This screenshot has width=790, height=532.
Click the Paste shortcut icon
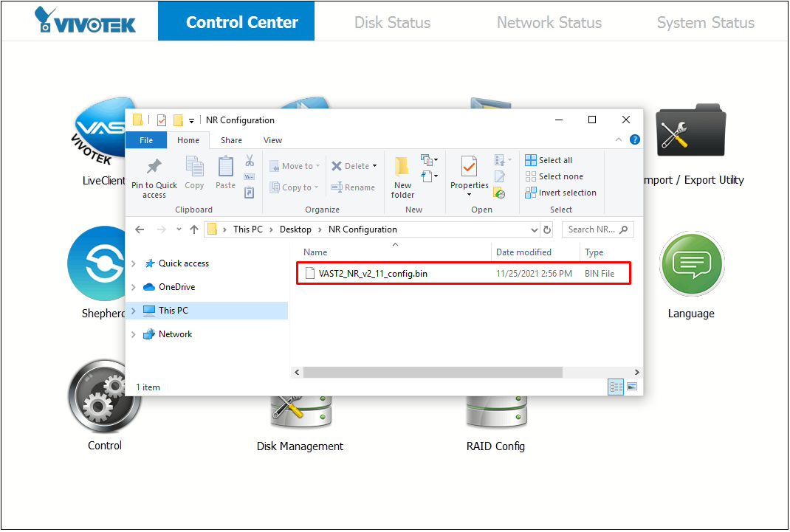pos(250,193)
